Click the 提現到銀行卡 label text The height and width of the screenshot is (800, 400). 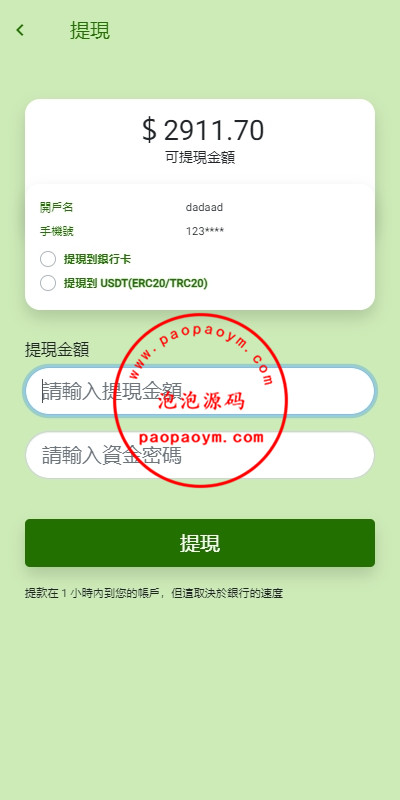pyautogui.click(x=97, y=259)
